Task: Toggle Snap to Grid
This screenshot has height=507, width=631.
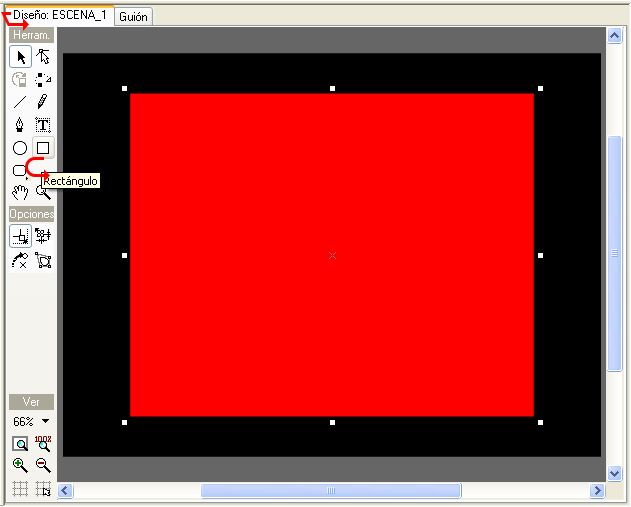Action: (43, 489)
